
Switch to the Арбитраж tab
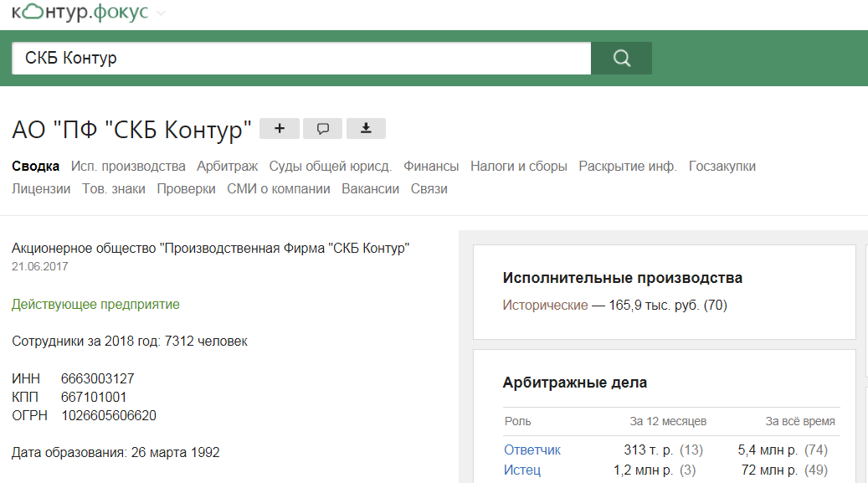click(228, 167)
